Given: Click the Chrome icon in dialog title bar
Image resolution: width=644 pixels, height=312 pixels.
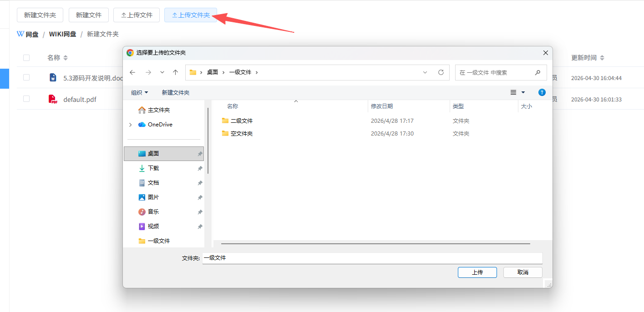Looking at the screenshot, I should pos(130,53).
